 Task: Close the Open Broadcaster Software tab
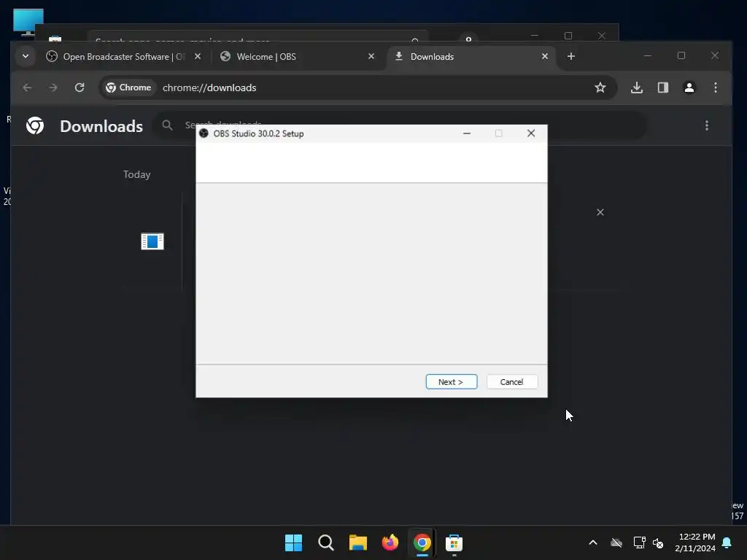pos(198,57)
